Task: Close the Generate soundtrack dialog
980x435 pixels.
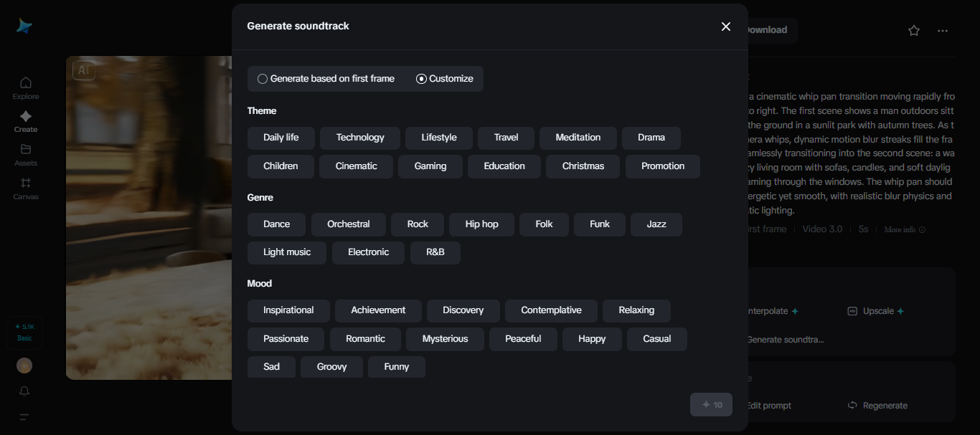Action: (x=726, y=27)
